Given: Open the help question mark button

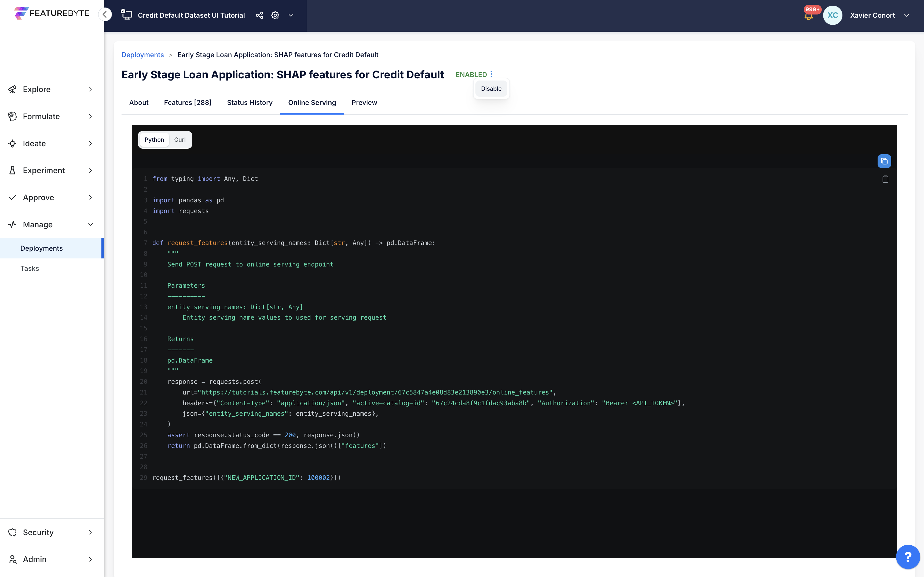Looking at the screenshot, I should [908, 557].
